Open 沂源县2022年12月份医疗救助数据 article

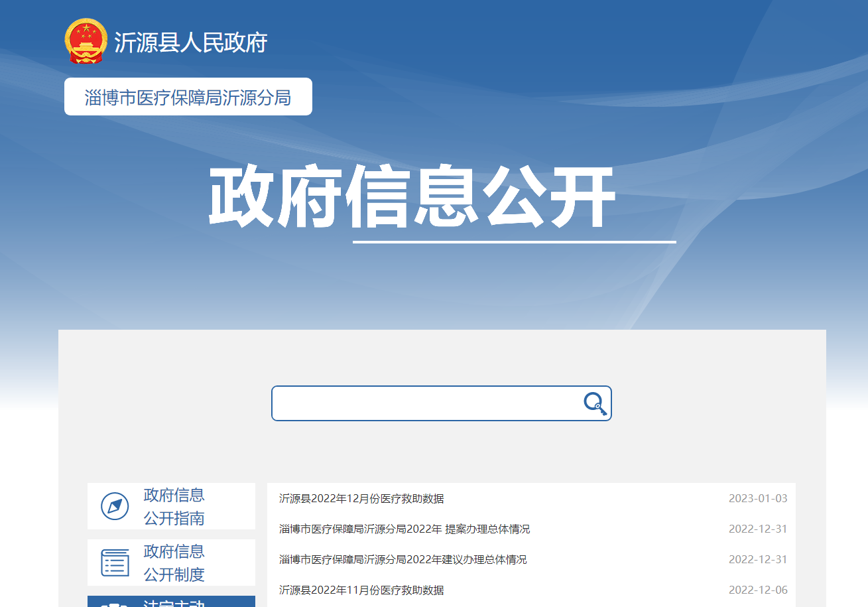coord(361,499)
